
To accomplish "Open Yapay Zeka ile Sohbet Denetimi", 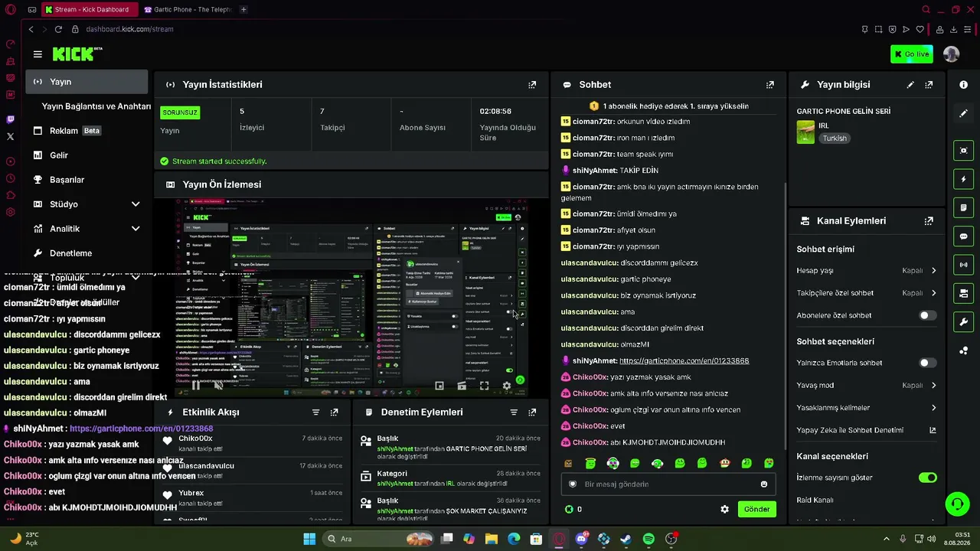I will tap(867, 430).
